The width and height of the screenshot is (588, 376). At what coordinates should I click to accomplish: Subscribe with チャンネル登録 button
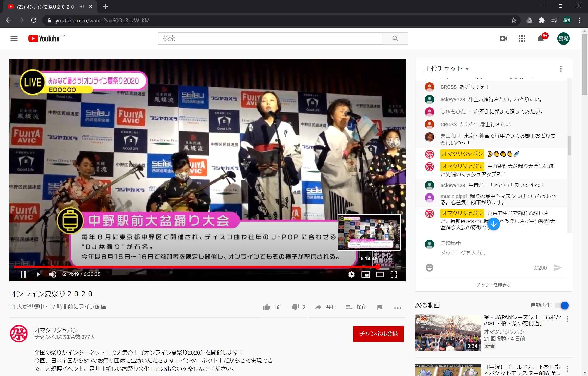pyautogui.click(x=378, y=334)
